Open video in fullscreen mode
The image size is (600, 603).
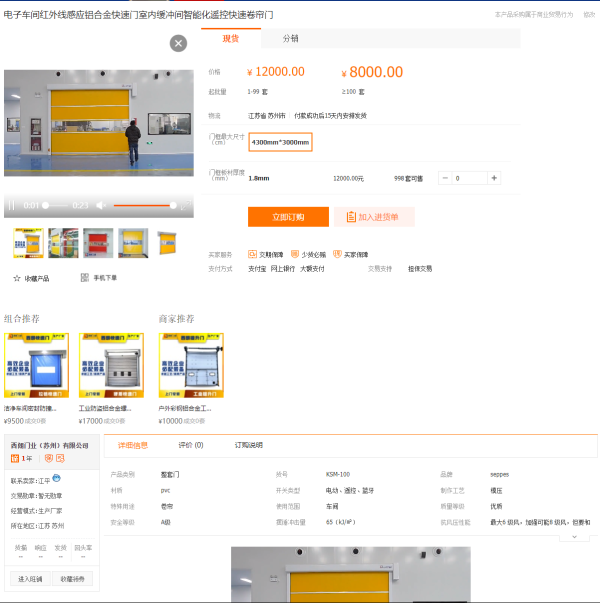point(186,205)
